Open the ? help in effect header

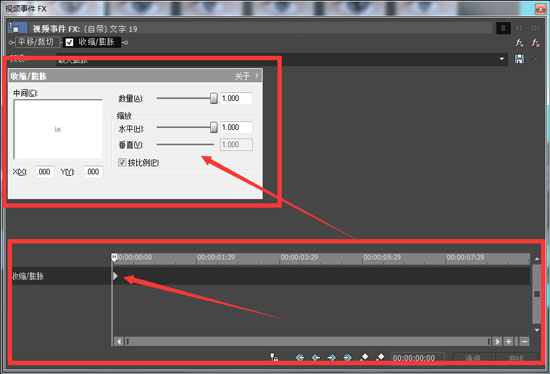tap(257, 76)
